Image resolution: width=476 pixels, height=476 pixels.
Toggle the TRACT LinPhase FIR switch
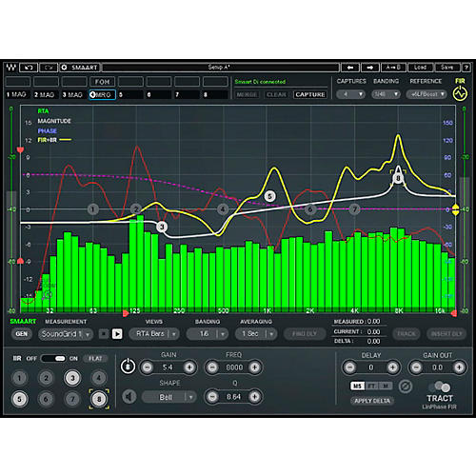tap(440, 387)
